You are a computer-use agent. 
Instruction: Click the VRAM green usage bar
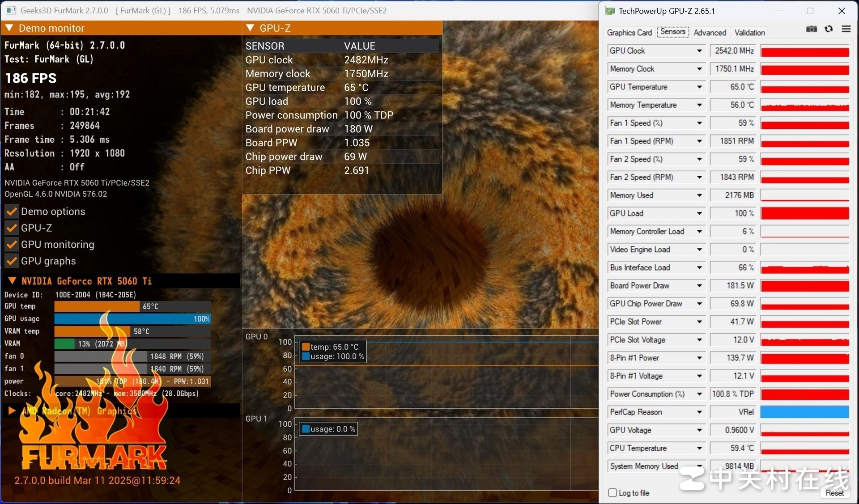click(x=64, y=344)
